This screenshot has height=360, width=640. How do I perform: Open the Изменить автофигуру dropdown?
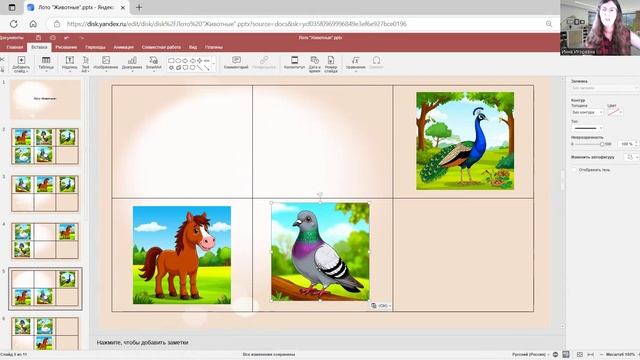coord(631,157)
